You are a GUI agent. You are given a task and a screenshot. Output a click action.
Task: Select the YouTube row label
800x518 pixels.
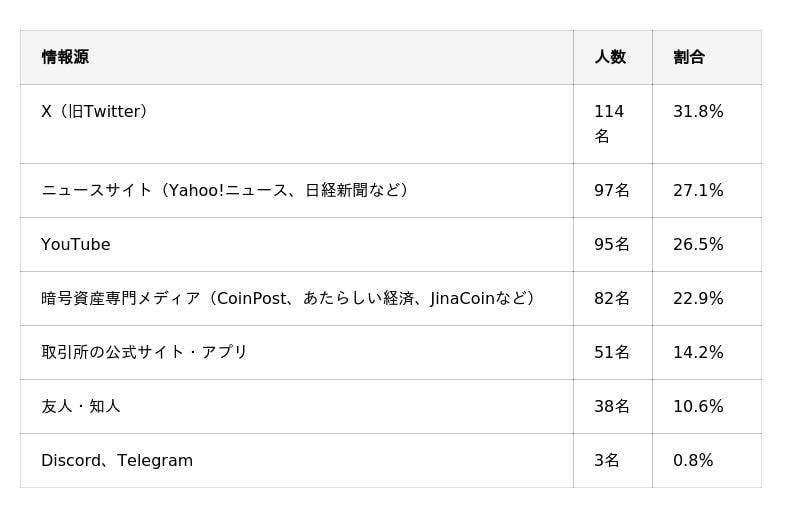(76, 244)
